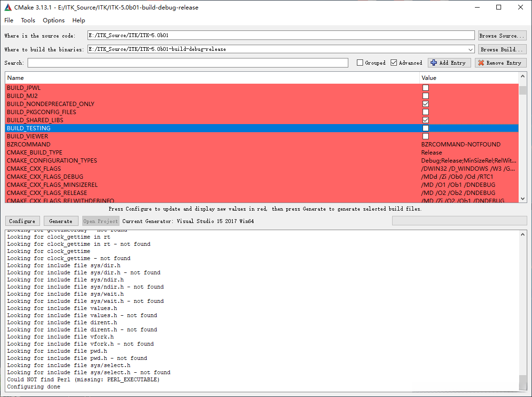Viewport: 532px width, 397px height.
Task: Click the /DWIN32 /D_WINDOWS value of CMAKE_CXX_FLAGS
Action: 468,169
